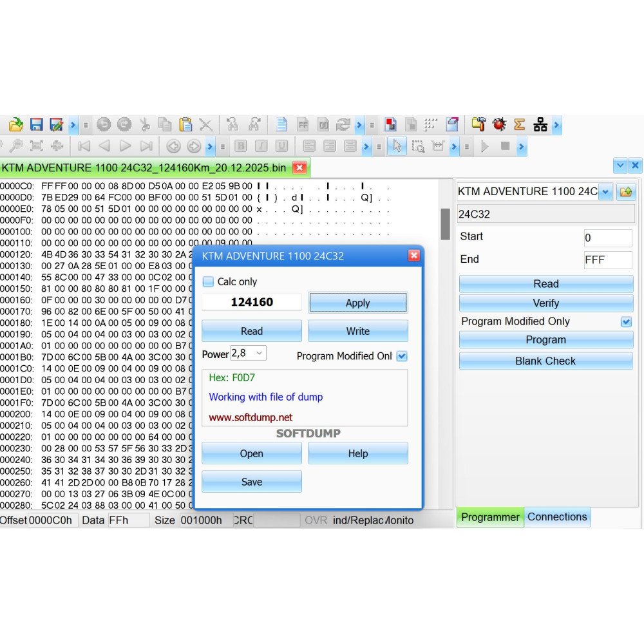
Task: Click the save-as floppy with pencil icon
Action: click(x=56, y=124)
